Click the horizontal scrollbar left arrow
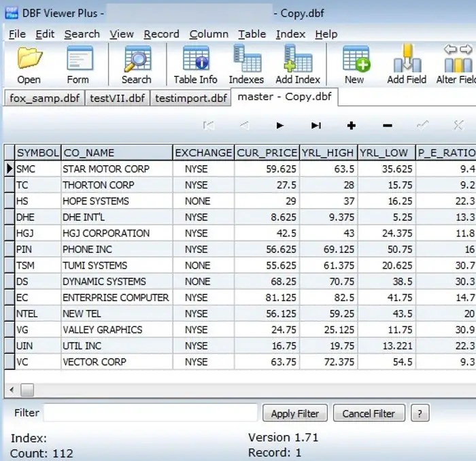Image resolution: width=476 pixels, height=461 pixels. coord(12,390)
